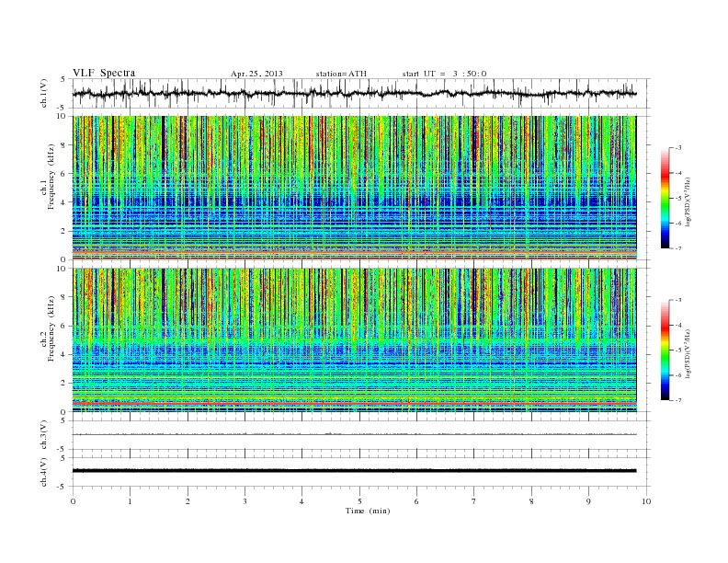The width and height of the screenshot is (728, 563).
Task: Click the "-7" tick on ch.2 colorbar
Action: pos(677,400)
